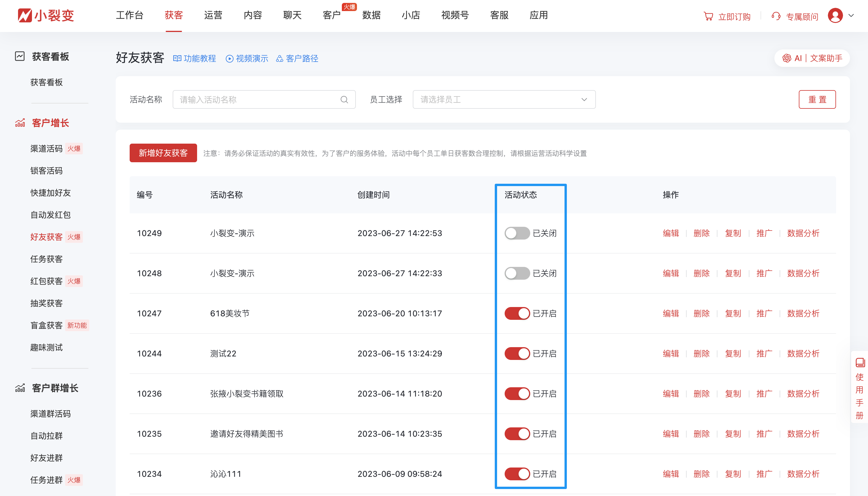Click the 客户路径 path icon
This screenshot has width=868, height=496.
(x=280, y=58)
